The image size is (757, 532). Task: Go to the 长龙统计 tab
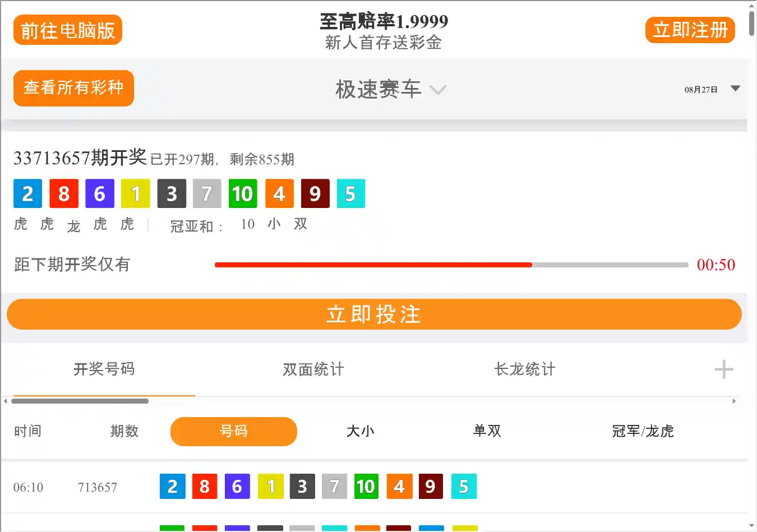coord(524,369)
